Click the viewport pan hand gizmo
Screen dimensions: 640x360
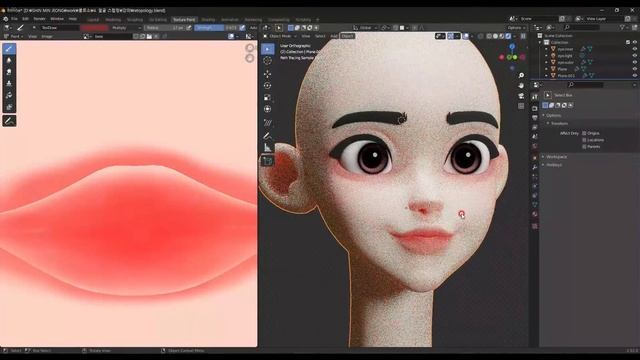coord(521,86)
